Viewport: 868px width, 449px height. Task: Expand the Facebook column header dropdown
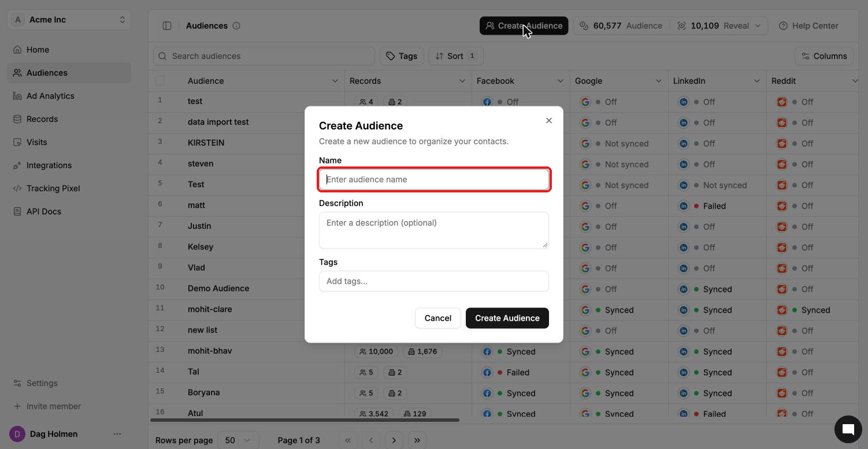pyautogui.click(x=561, y=81)
